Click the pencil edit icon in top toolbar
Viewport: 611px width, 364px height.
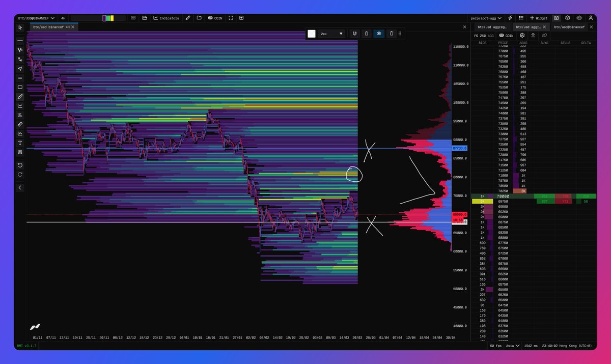click(x=188, y=18)
